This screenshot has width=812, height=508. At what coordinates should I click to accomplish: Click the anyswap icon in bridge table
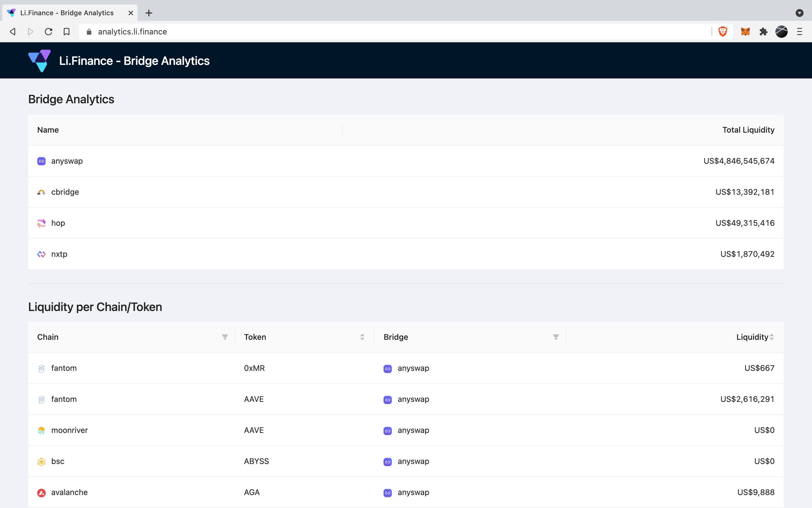[x=41, y=161]
